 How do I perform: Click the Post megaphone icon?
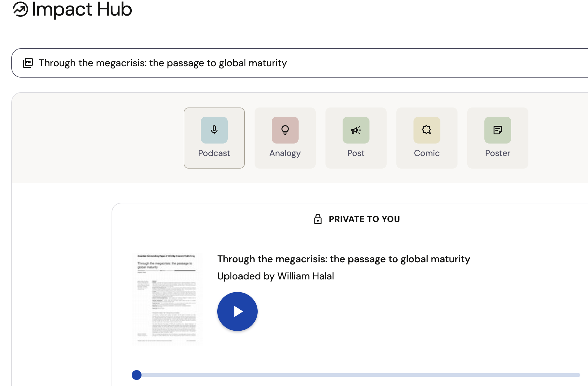pyautogui.click(x=356, y=130)
